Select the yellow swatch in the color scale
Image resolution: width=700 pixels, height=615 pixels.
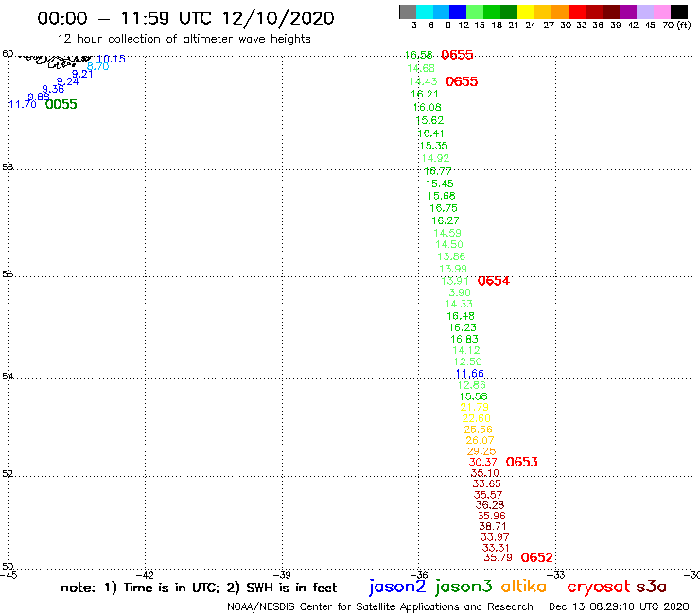[x=526, y=11]
